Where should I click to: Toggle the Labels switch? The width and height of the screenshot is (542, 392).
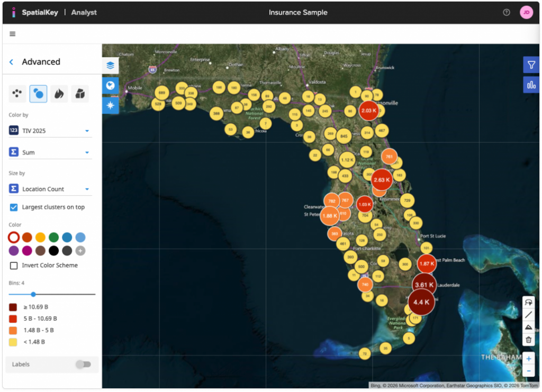coord(83,364)
